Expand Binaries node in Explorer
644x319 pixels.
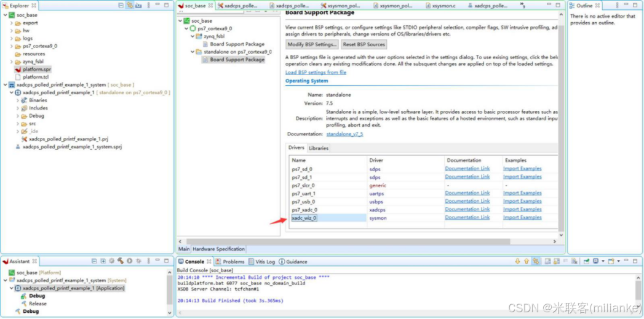coord(18,100)
